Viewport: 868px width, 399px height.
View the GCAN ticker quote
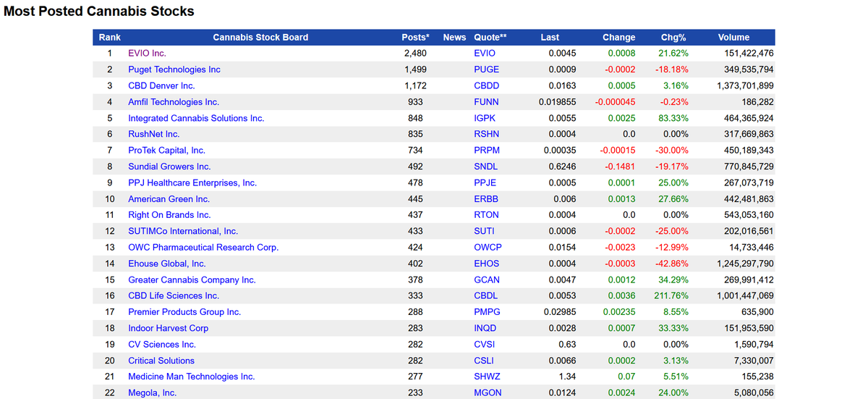pos(487,280)
